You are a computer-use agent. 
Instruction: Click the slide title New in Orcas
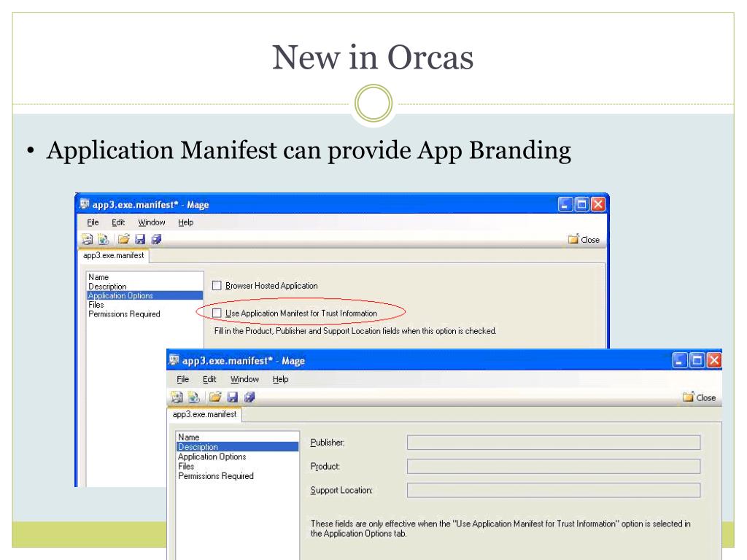click(373, 57)
